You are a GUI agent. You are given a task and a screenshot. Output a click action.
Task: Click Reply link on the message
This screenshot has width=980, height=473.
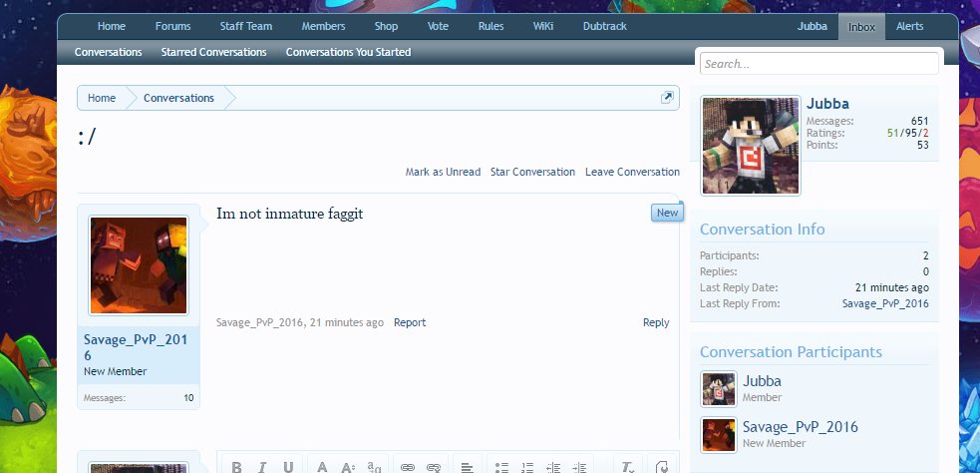[x=656, y=323]
